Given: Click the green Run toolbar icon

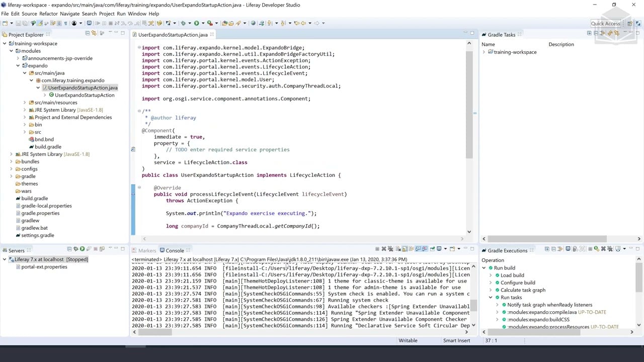Looking at the screenshot, I should pos(196,23).
